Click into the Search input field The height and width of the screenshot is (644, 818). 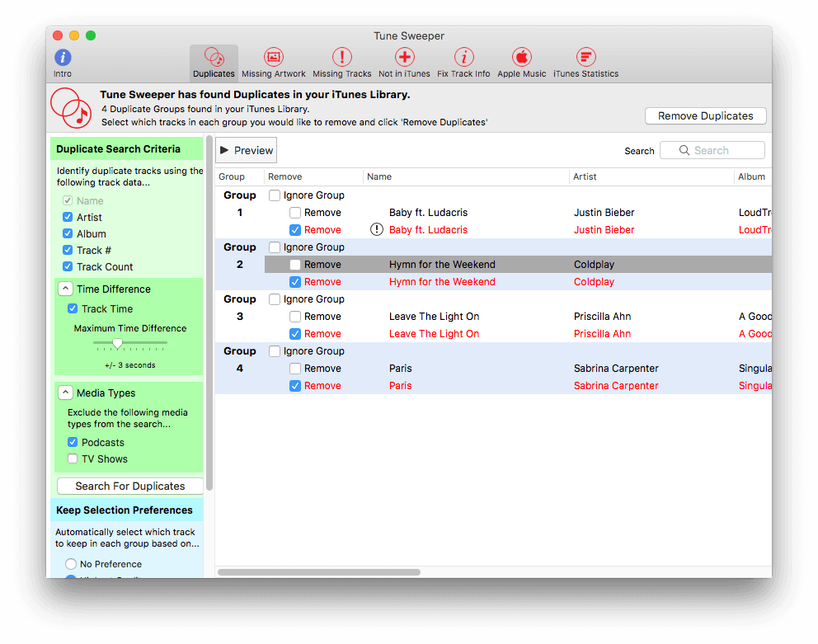(712, 150)
